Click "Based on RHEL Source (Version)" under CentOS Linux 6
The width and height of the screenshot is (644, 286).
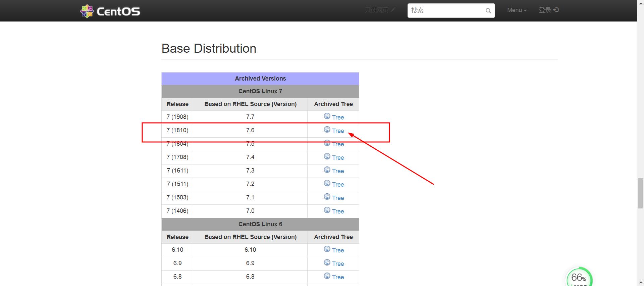(x=251, y=237)
